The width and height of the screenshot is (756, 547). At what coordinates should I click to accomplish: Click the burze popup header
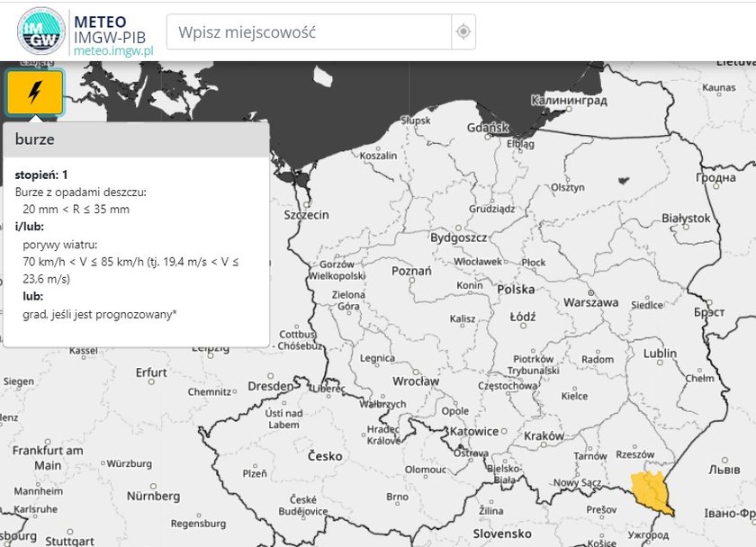click(x=136, y=139)
